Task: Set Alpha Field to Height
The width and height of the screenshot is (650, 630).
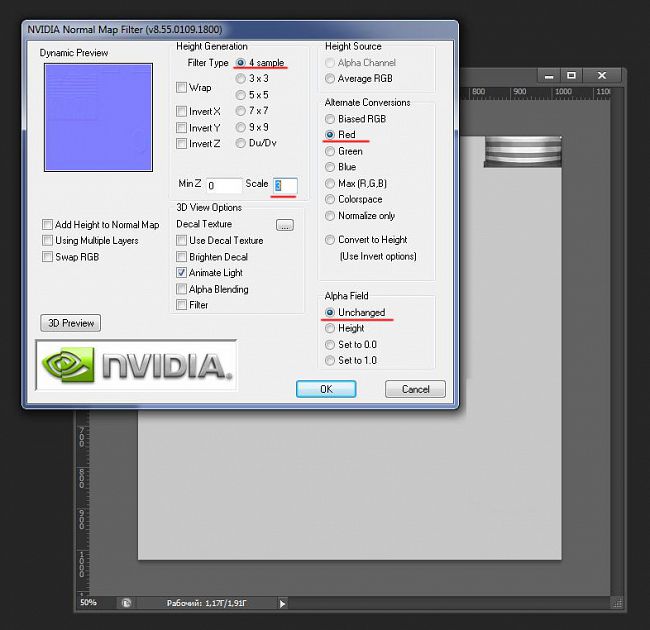Action: coord(330,328)
